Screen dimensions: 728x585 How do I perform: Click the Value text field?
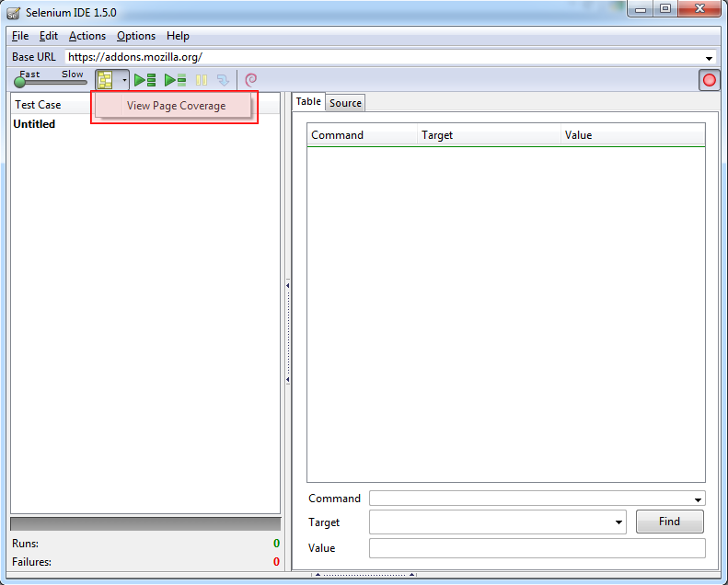(x=537, y=548)
